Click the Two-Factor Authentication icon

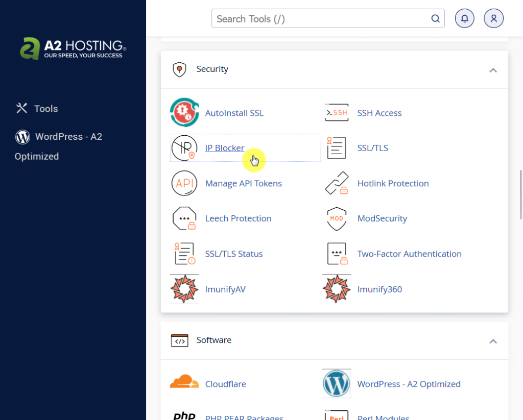(x=337, y=254)
